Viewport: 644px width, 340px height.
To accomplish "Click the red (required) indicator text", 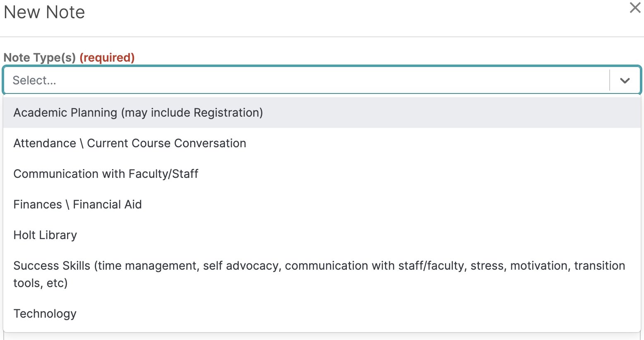I will (x=107, y=57).
